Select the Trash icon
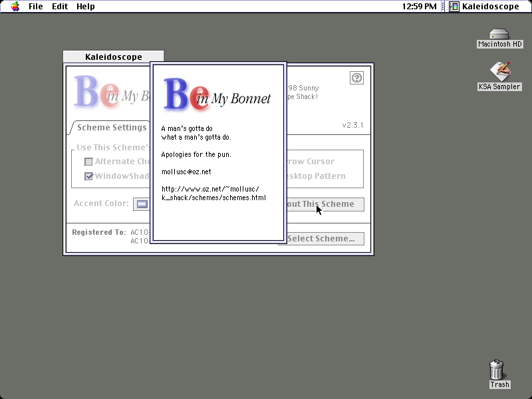The width and height of the screenshot is (532, 399). (497, 369)
